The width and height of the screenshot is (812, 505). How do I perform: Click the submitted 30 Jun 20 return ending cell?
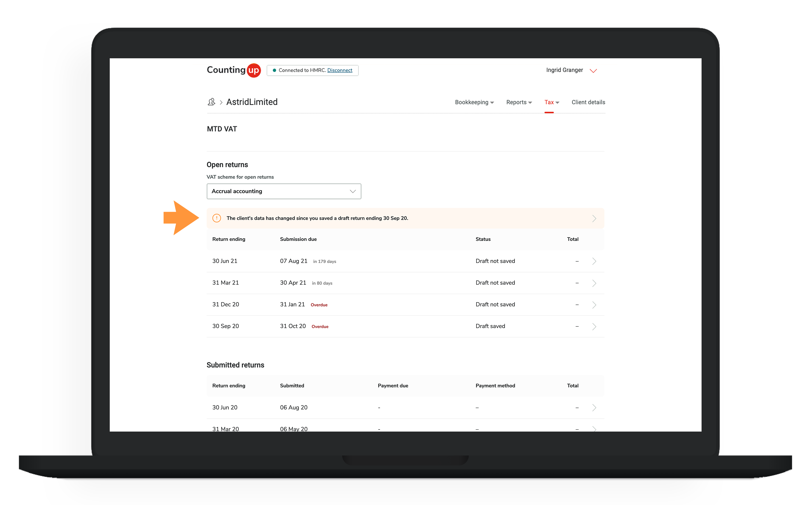click(225, 407)
